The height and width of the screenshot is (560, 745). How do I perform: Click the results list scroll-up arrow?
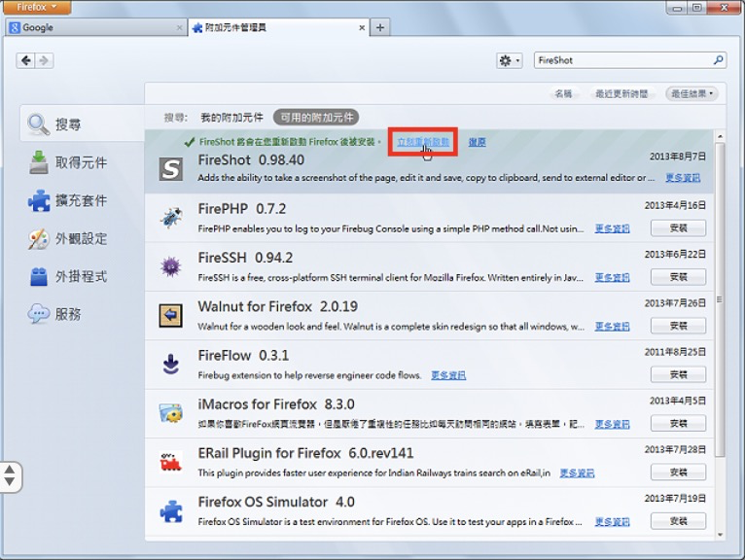[720, 136]
